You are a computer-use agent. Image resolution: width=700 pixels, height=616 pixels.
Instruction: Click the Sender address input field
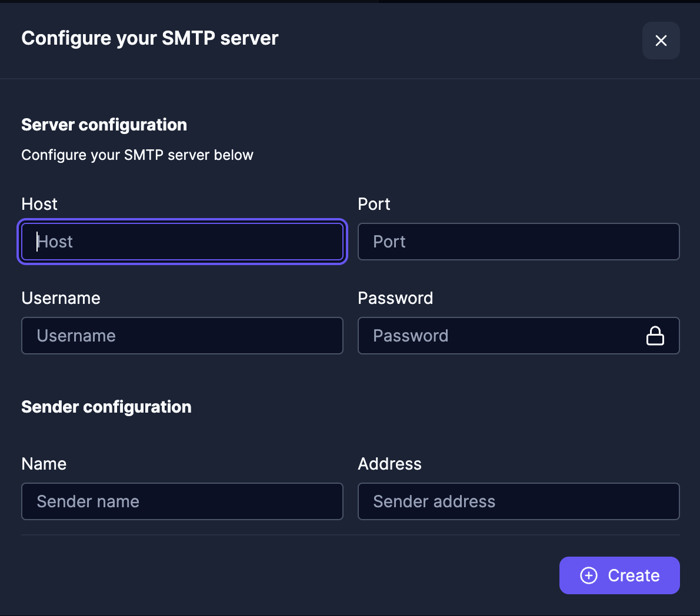click(519, 501)
